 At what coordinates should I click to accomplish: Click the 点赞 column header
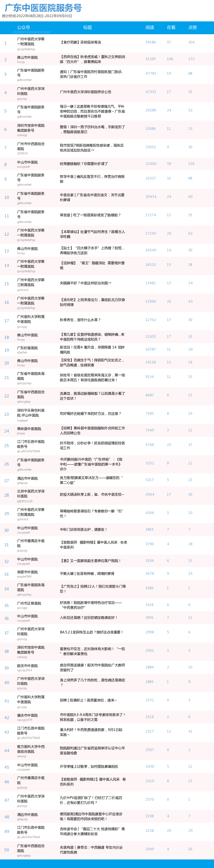click(x=192, y=27)
